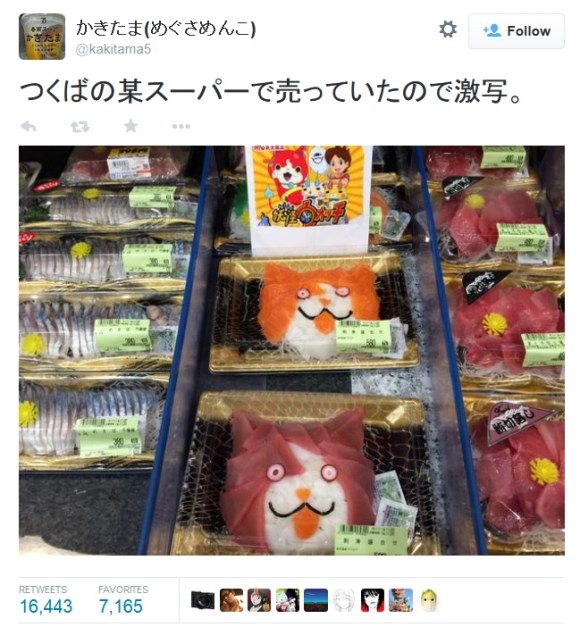
Task: View the 7,165 favorites list
Action: 123,600
